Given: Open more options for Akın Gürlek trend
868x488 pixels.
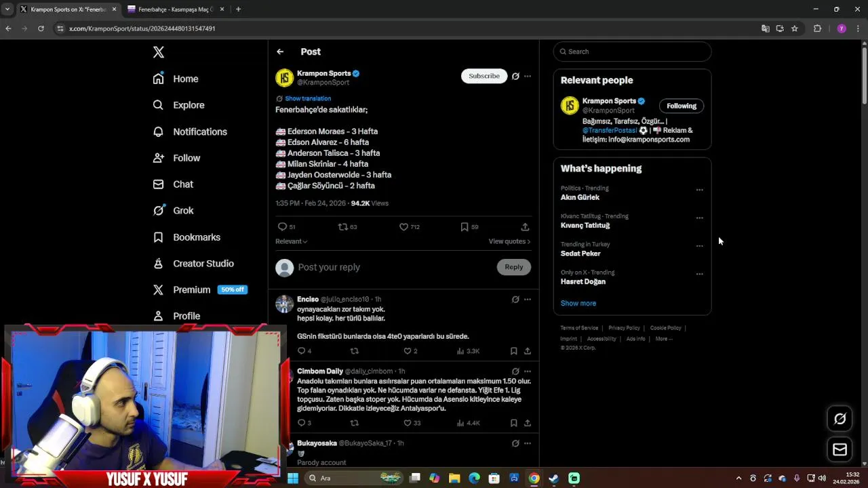Looking at the screenshot, I should click(x=700, y=190).
